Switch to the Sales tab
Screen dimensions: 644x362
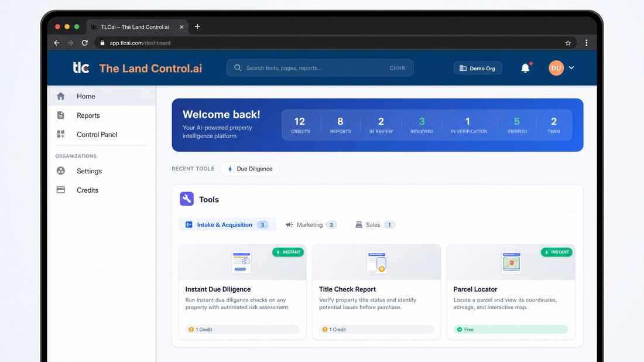375,225
